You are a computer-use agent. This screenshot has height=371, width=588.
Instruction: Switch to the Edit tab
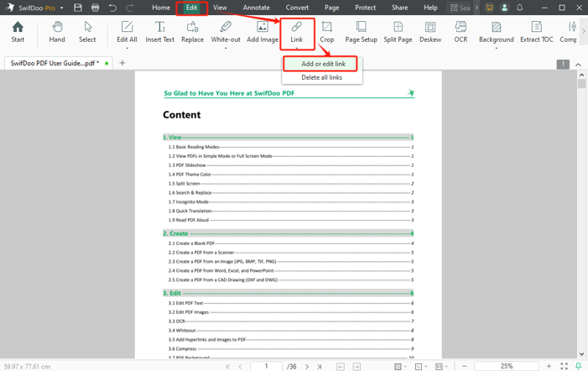tap(191, 8)
